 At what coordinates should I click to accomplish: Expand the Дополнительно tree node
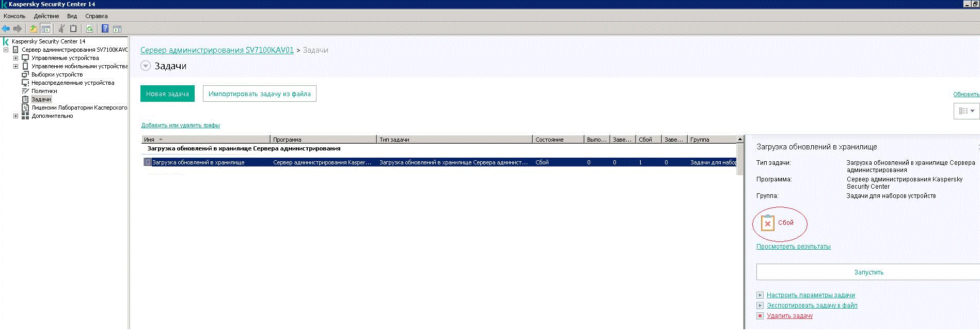(x=15, y=116)
